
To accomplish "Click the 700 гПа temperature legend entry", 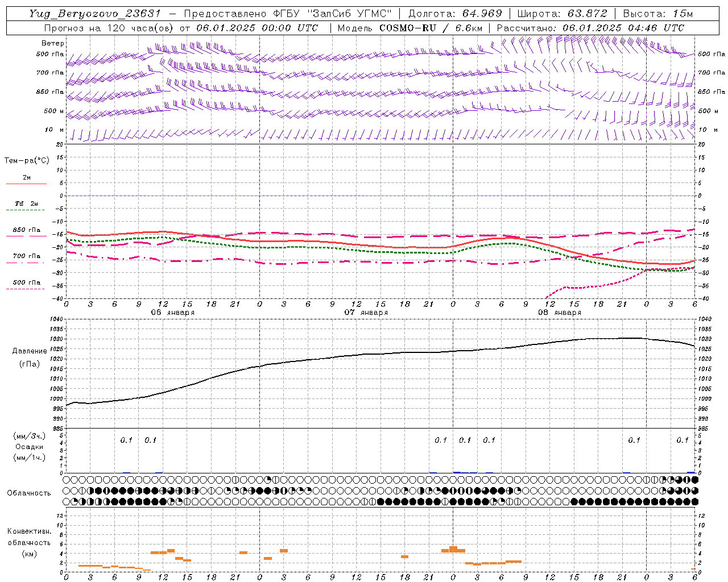I will [x=27, y=256].
